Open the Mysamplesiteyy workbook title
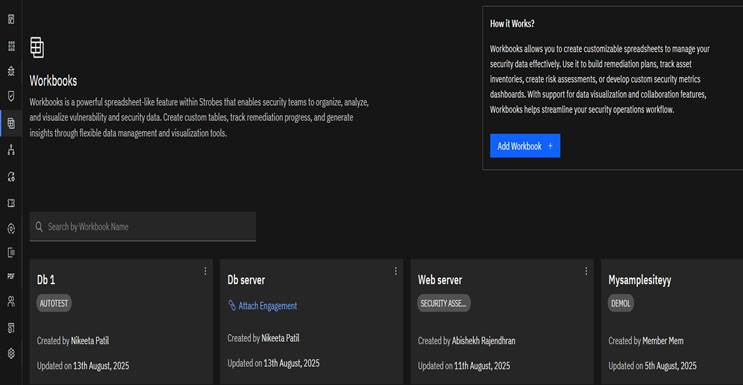Viewport: 743px width, 385px height. point(640,280)
